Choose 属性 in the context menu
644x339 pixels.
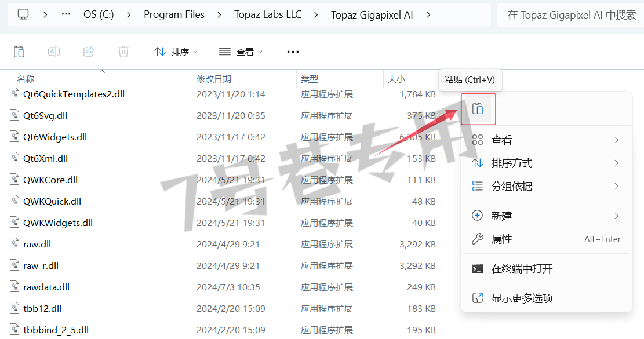[547, 239]
